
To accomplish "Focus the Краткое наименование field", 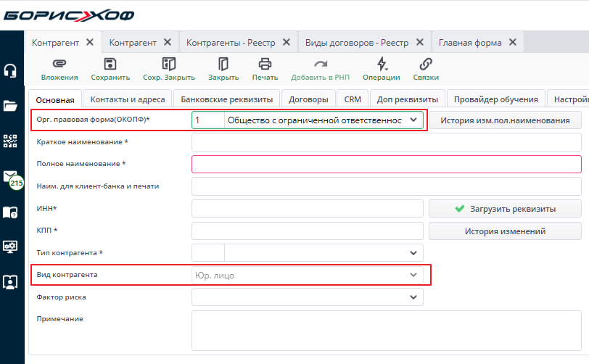I will point(387,142).
